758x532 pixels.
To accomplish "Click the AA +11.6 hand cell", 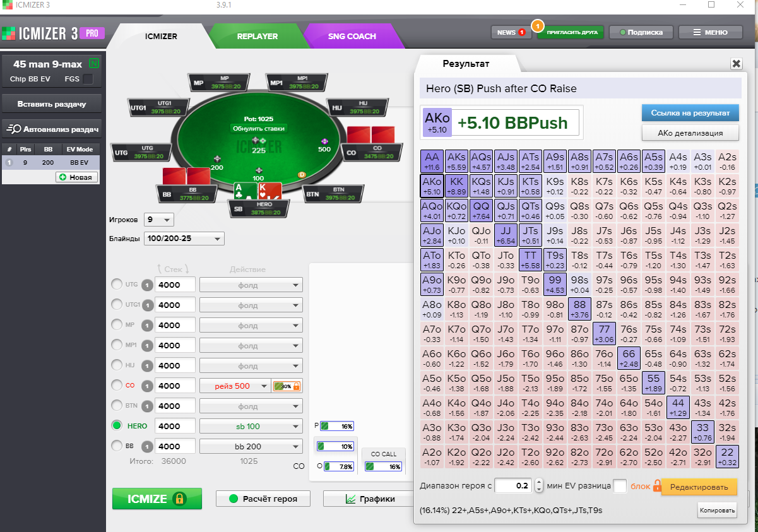I will 432,161.
